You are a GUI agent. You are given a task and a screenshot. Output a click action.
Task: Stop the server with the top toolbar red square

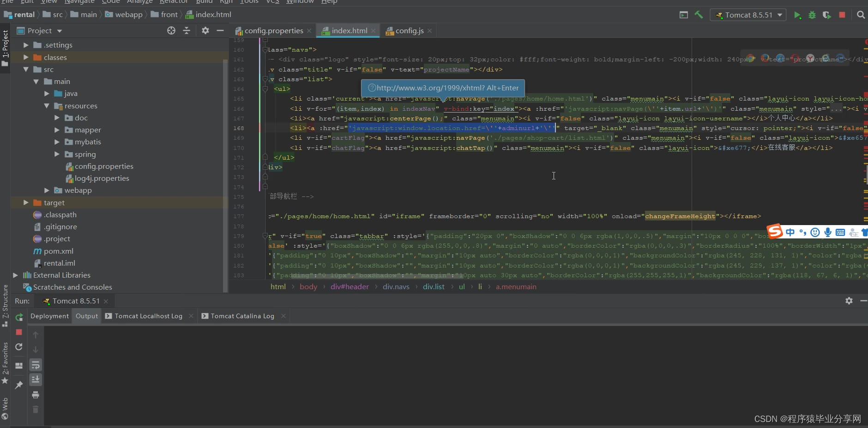click(842, 15)
